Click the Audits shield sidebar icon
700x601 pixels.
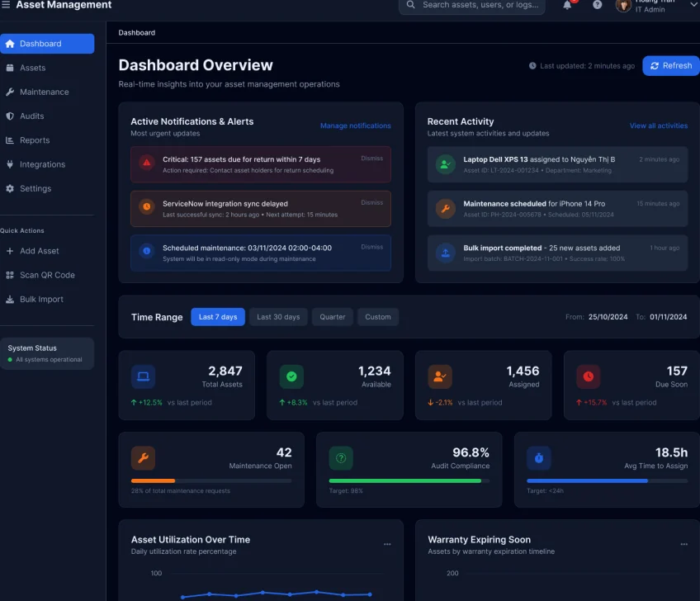pos(10,116)
